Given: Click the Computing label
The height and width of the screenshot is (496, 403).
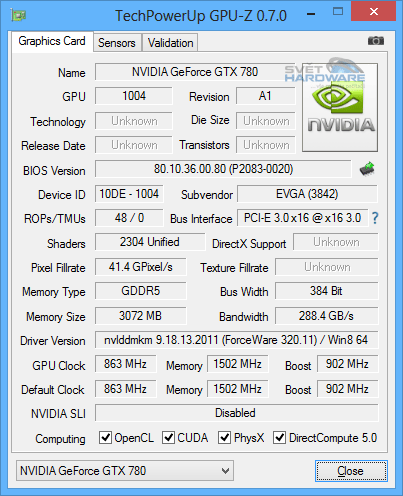Looking at the screenshot, I should tap(60, 439).
